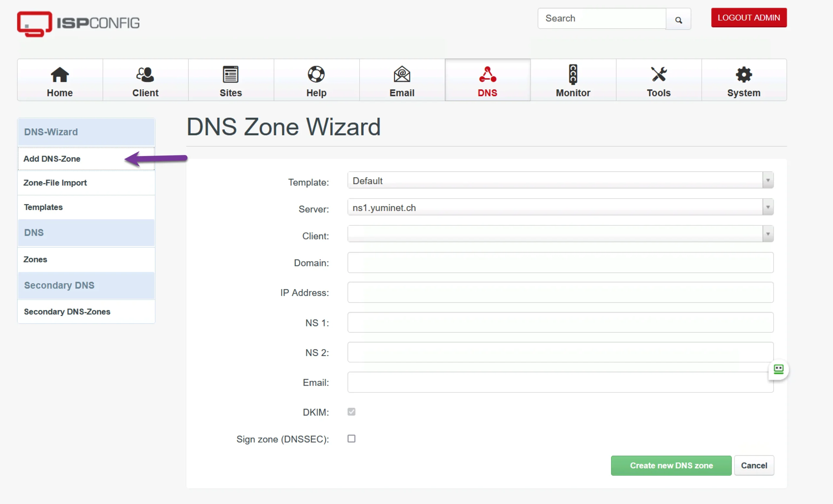Open the Monitor module
The width and height of the screenshot is (833, 504).
point(573,80)
